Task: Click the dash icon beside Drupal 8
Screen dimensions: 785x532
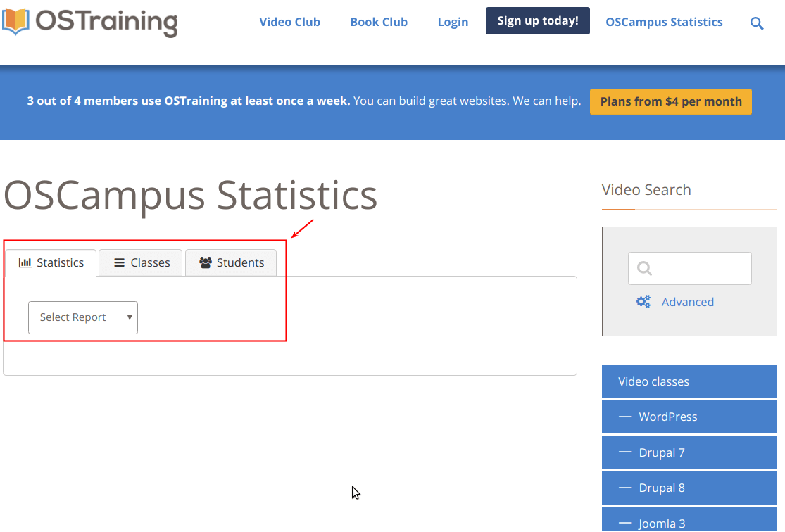Action: (x=624, y=488)
